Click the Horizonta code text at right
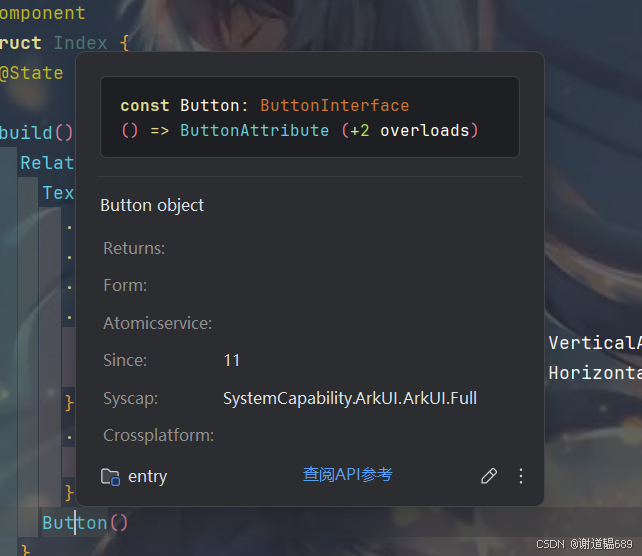 [594, 372]
